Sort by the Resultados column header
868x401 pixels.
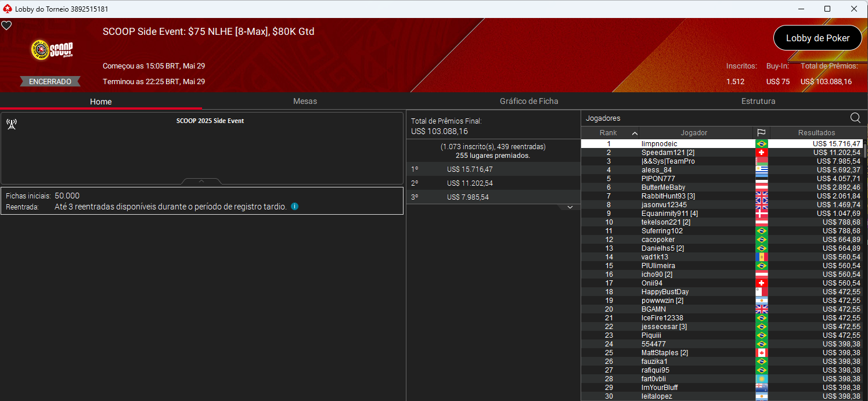click(816, 133)
